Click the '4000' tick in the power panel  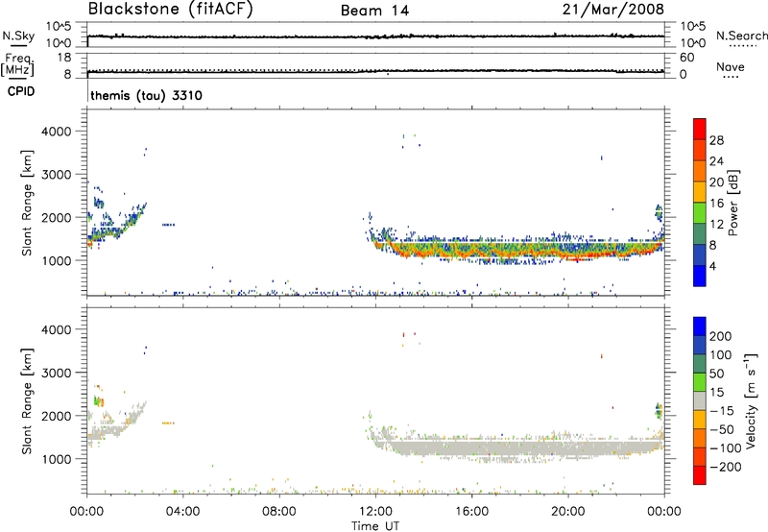point(57,132)
